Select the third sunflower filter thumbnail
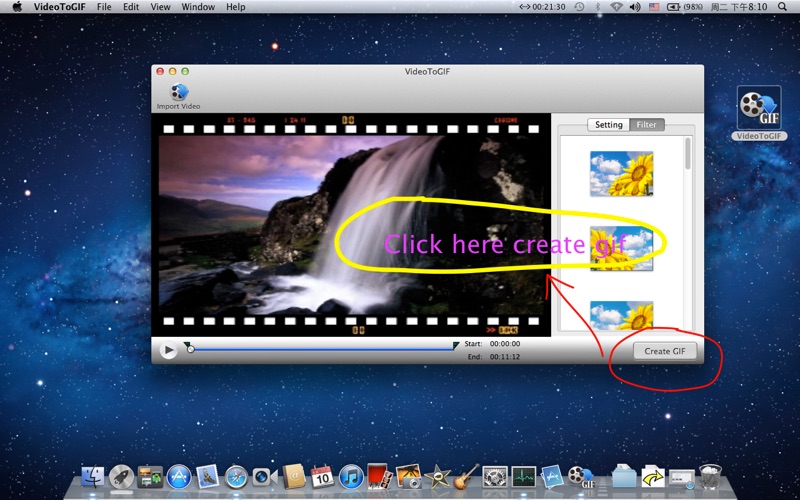800x500 pixels. pyautogui.click(x=621, y=316)
